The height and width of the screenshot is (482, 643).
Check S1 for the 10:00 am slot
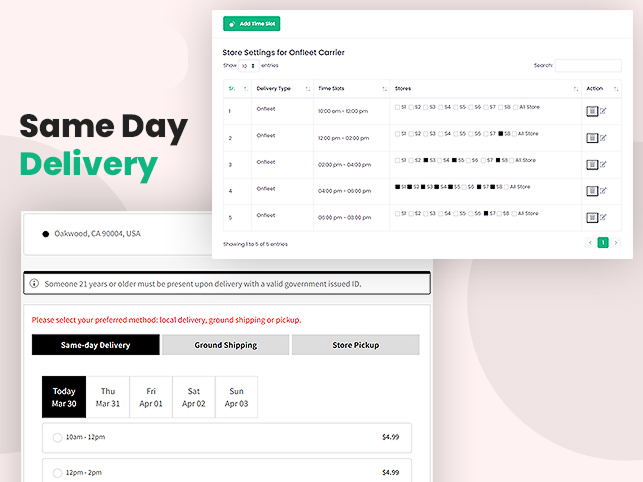(x=397, y=107)
